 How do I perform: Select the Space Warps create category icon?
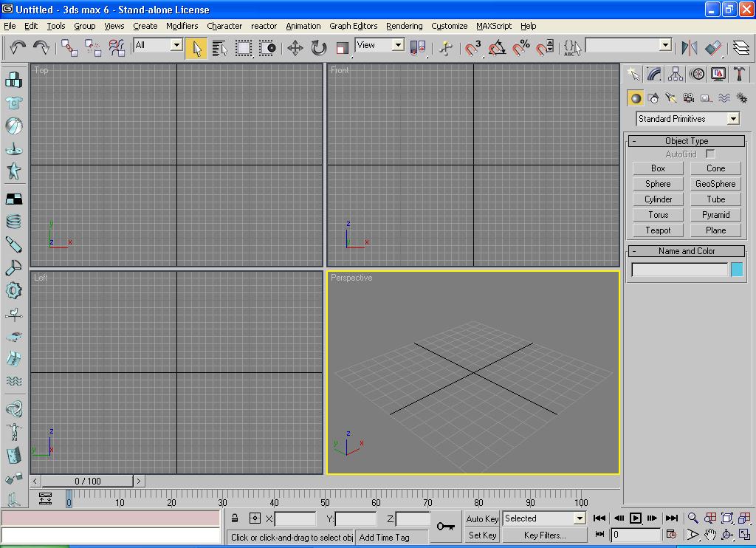(724, 98)
